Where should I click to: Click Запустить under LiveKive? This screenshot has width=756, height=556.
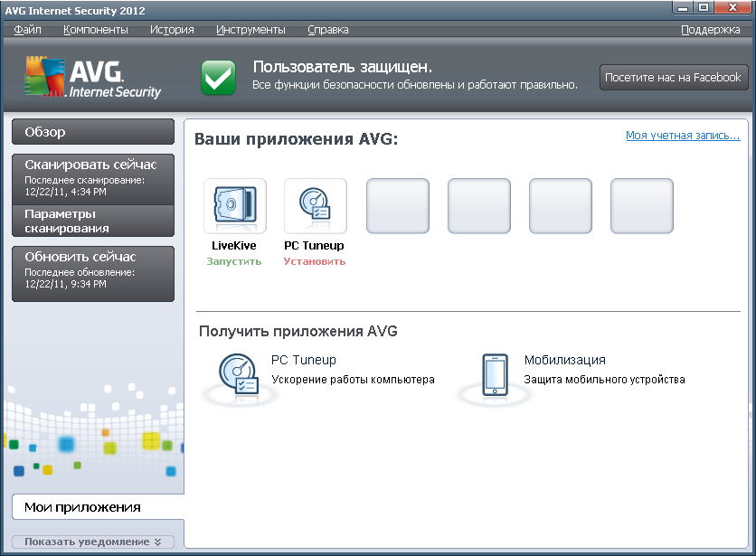234,261
